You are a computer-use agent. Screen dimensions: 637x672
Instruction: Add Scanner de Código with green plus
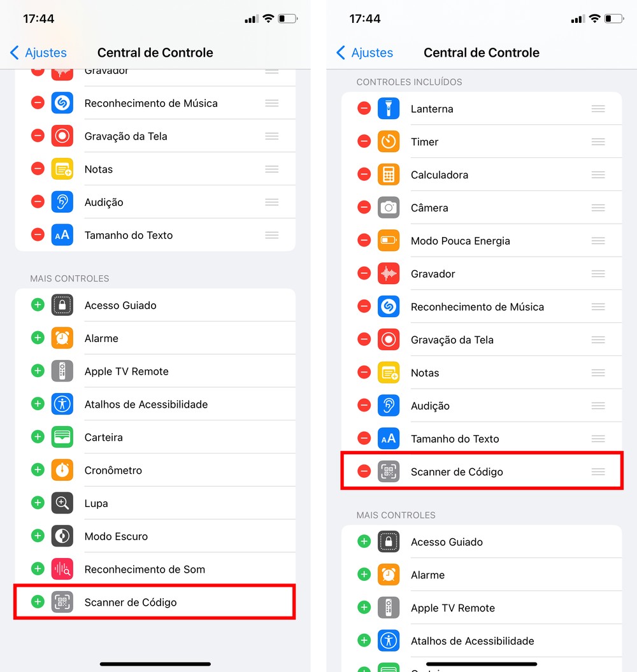(x=38, y=601)
